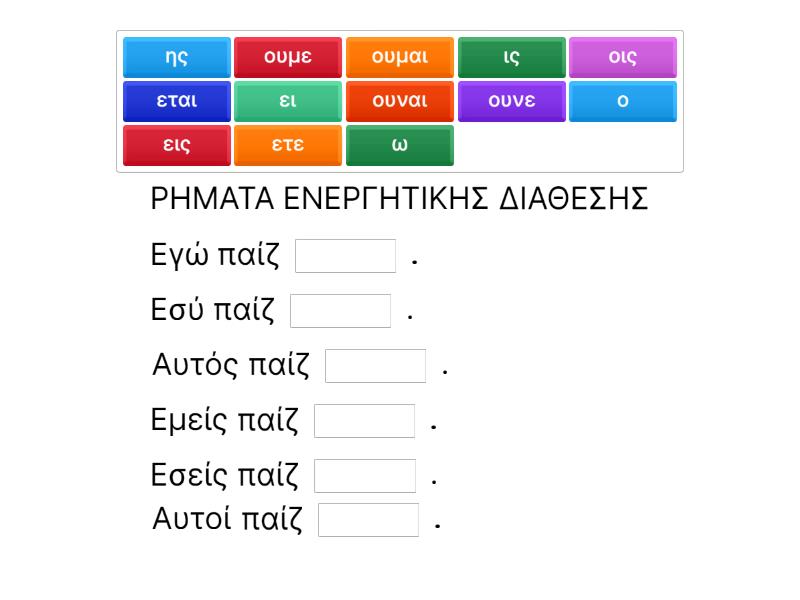Screen dimensions: 800x600
Task: Click the blank after 'Εσείς παίζ'
Action: [x=365, y=476]
